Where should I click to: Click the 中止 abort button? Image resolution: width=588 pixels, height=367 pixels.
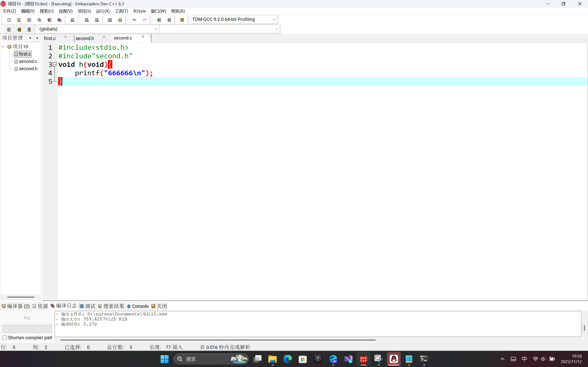pos(27,318)
